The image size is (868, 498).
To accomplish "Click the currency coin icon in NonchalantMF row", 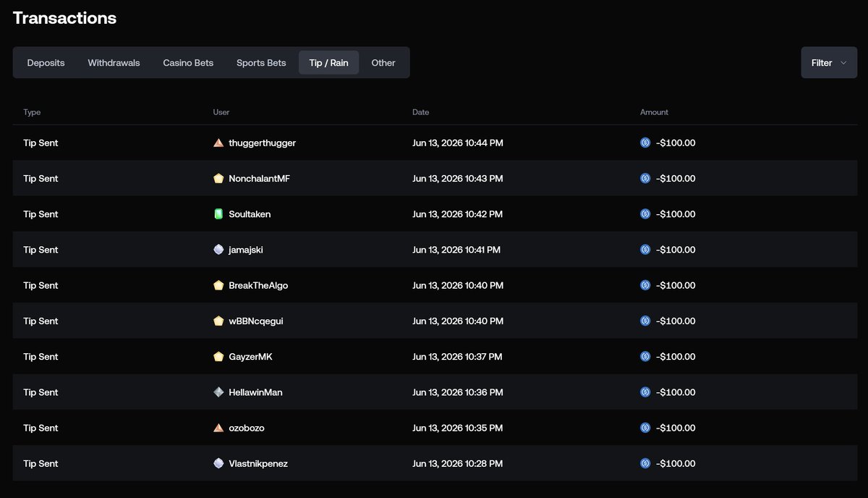I will tap(645, 179).
